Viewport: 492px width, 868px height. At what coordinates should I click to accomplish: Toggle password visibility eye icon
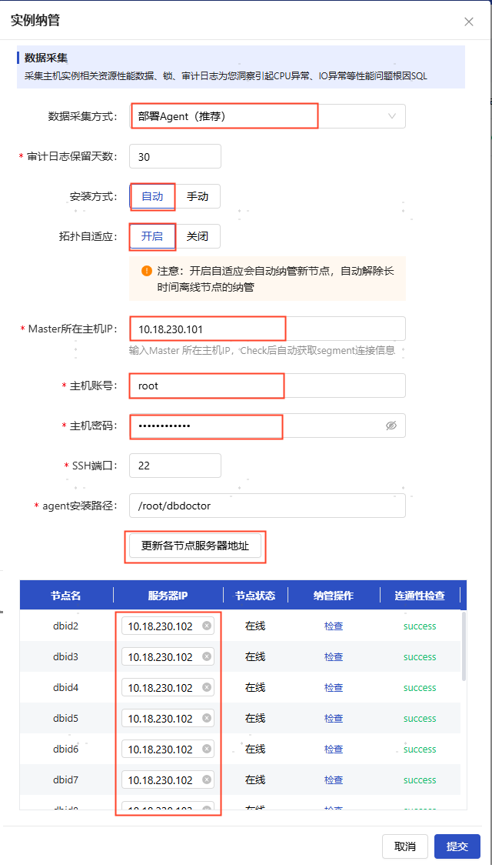pyautogui.click(x=391, y=426)
